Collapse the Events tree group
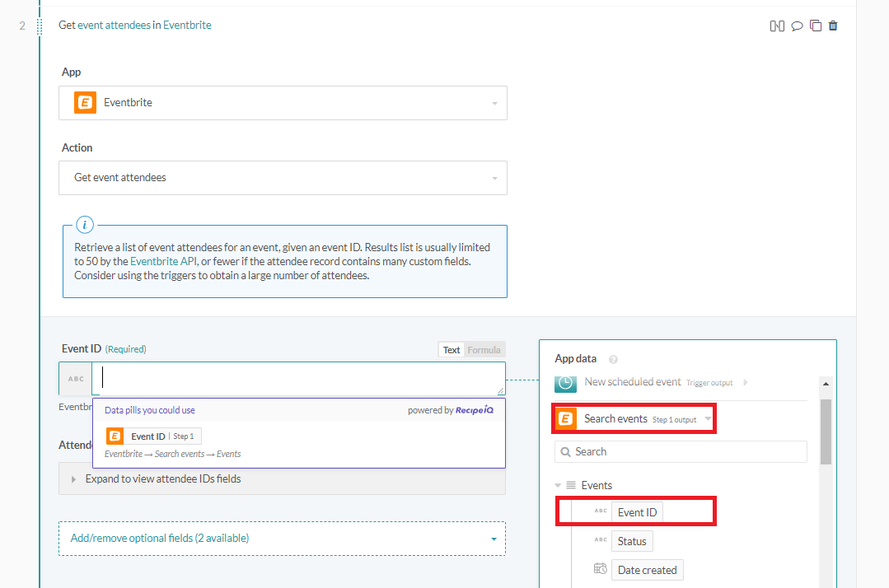Image resolution: width=889 pixels, height=588 pixels. pyautogui.click(x=558, y=485)
